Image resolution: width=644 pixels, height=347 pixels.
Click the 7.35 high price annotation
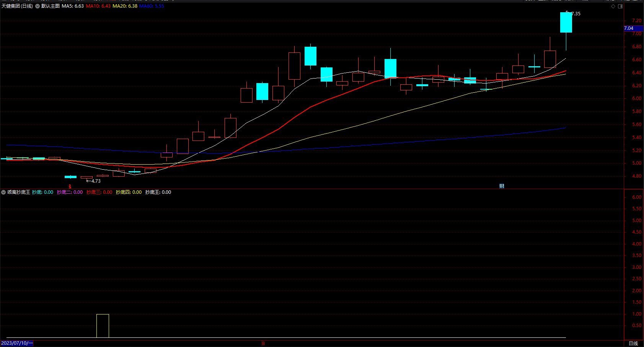[x=576, y=14]
